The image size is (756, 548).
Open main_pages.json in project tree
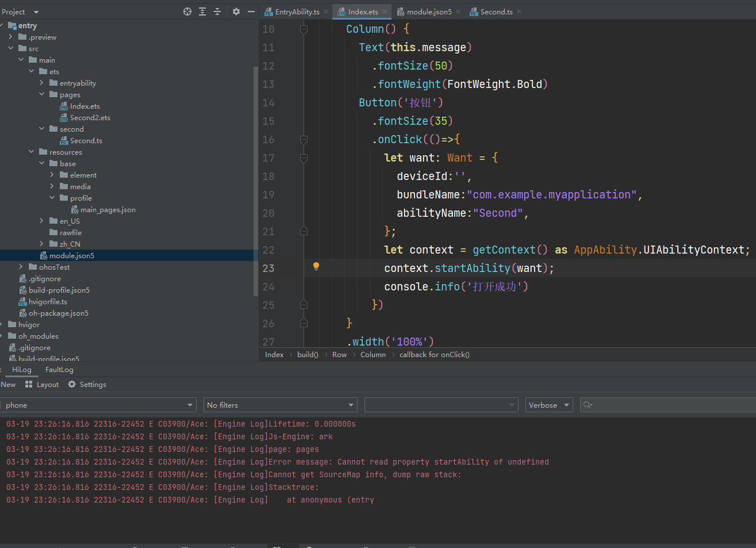click(x=108, y=210)
